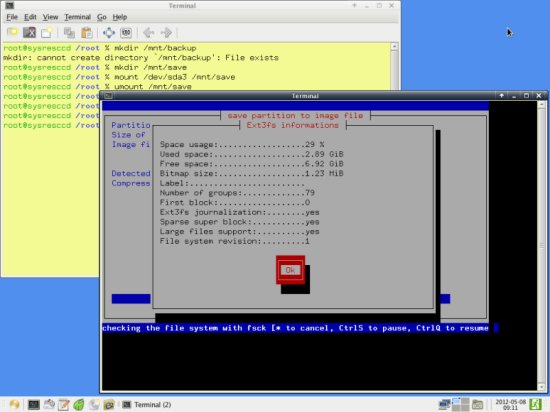Go to previous tab with the left arrow icon
Image resolution: width=550 pixels, height=412 pixels.
click(149, 33)
